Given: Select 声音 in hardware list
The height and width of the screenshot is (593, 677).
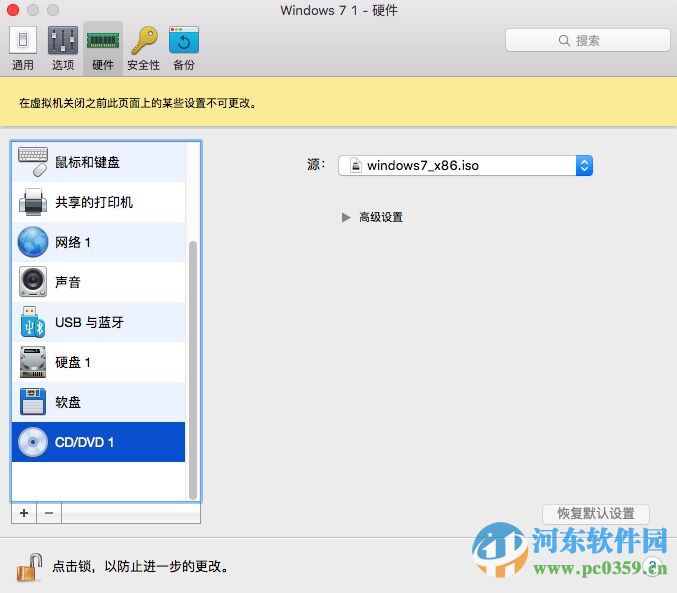Looking at the screenshot, I should [98, 282].
